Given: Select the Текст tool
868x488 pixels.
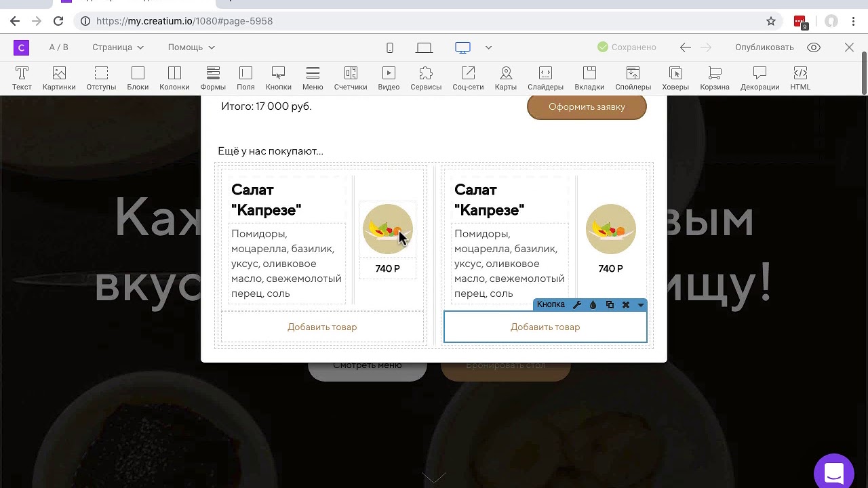Looking at the screenshot, I should [22, 78].
